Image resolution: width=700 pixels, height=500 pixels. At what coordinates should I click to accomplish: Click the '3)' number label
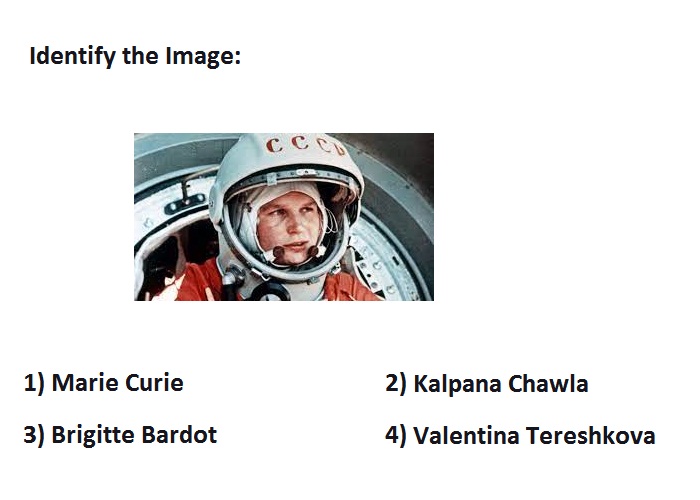[x=34, y=435]
